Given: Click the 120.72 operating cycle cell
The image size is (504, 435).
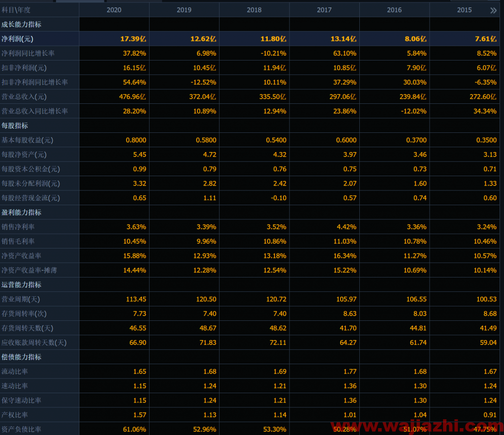Looking at the screenshot, I should coord(277,299).
